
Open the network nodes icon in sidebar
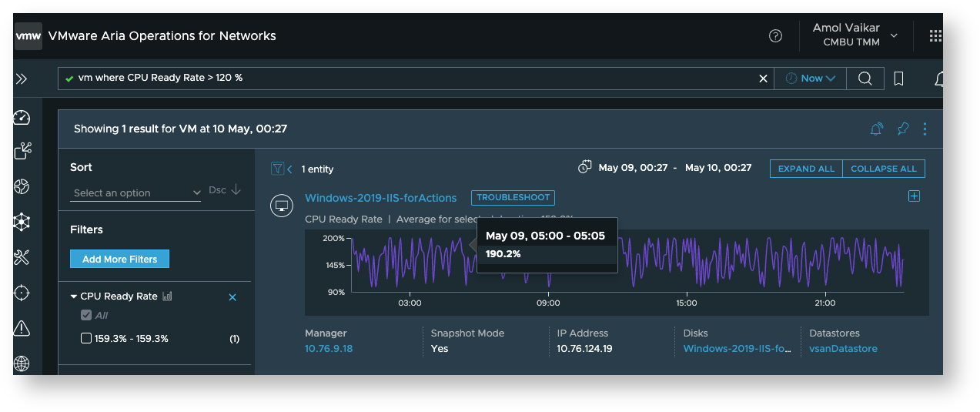[x=22, y=222]
